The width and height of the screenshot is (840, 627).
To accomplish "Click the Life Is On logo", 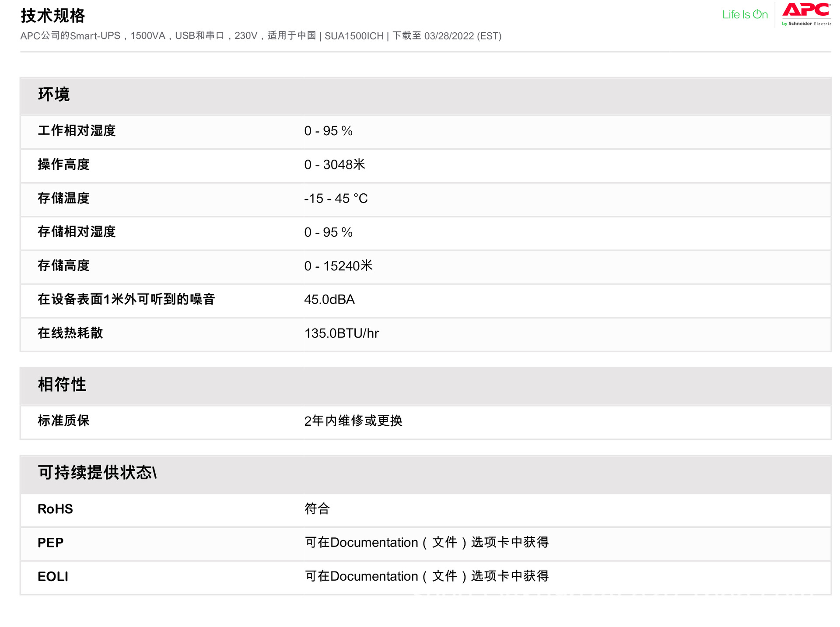I will [x=745, y=14].
